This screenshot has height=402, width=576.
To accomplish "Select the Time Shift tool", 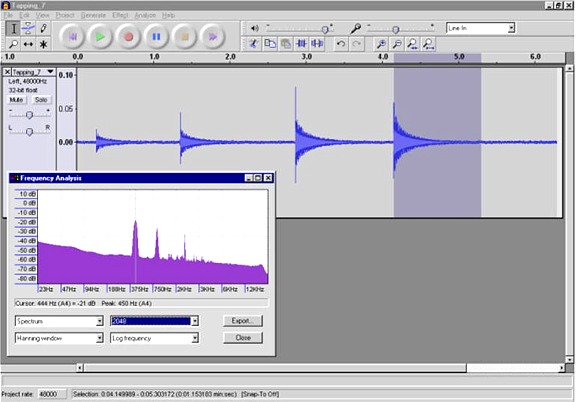I will tap(28, 44).
